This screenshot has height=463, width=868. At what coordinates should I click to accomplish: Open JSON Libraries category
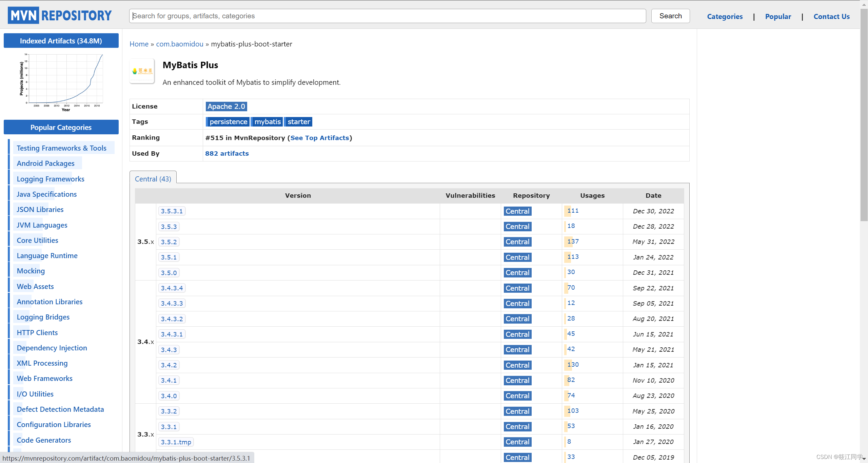[x=40, y=209]
